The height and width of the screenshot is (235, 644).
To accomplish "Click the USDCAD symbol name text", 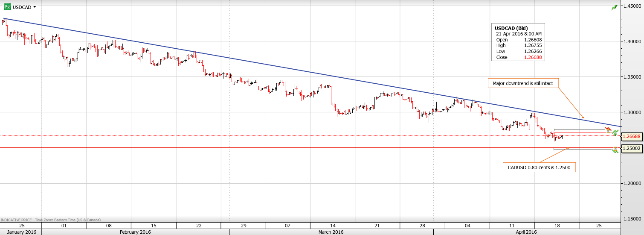I will click(21, 7).
